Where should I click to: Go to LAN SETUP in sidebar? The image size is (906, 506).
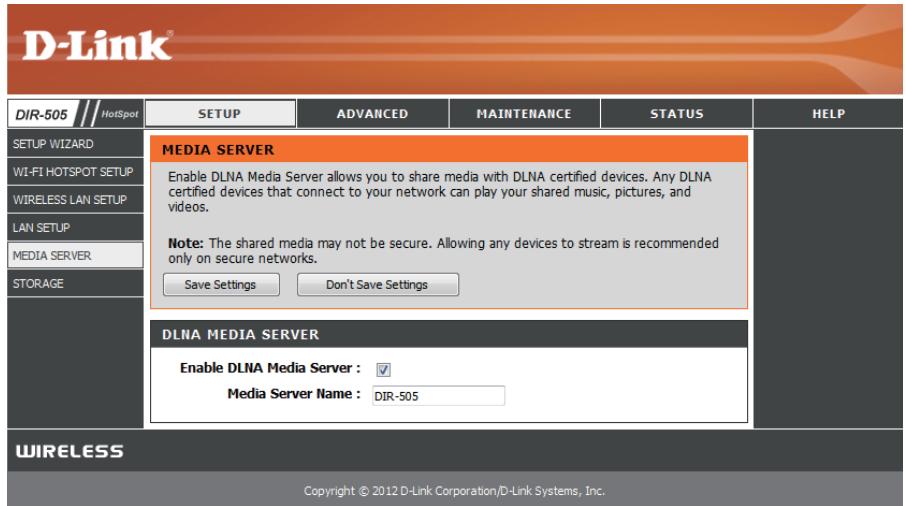75,228
